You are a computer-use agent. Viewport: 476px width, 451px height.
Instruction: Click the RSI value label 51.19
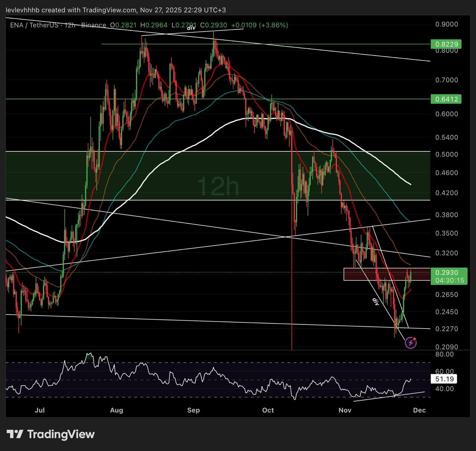coord(444,379)
